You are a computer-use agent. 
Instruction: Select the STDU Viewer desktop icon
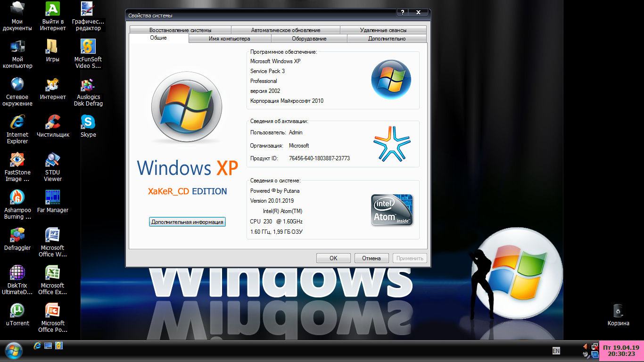(53, 167)
